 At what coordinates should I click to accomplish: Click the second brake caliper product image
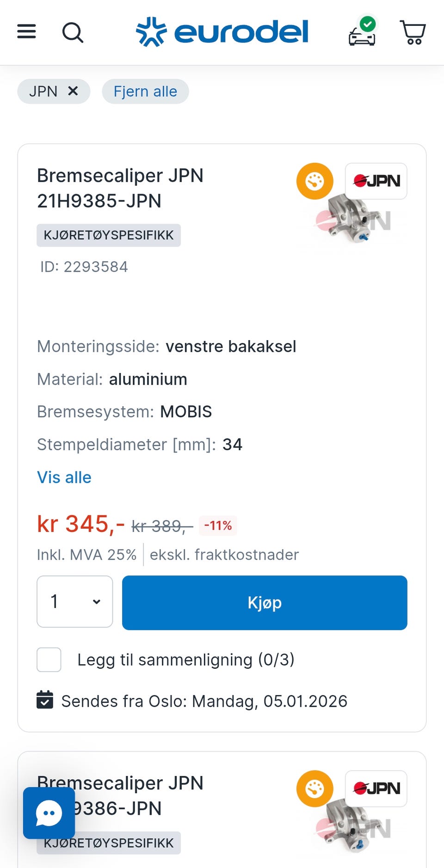coord(354,828)
